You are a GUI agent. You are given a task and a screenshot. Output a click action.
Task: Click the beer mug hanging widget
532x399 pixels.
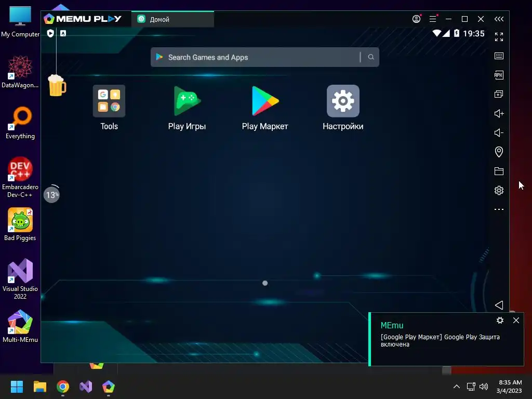[x=57, y=85]
